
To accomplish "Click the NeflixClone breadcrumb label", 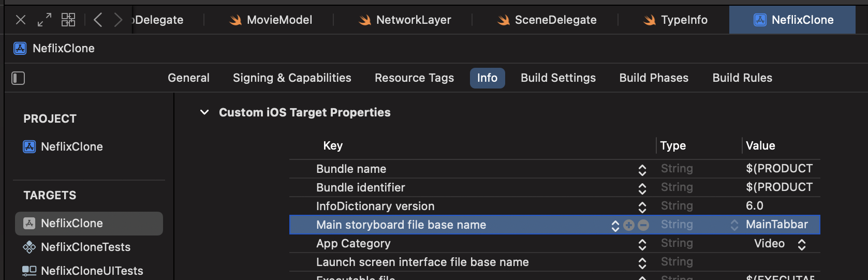I will coord(64,48).
